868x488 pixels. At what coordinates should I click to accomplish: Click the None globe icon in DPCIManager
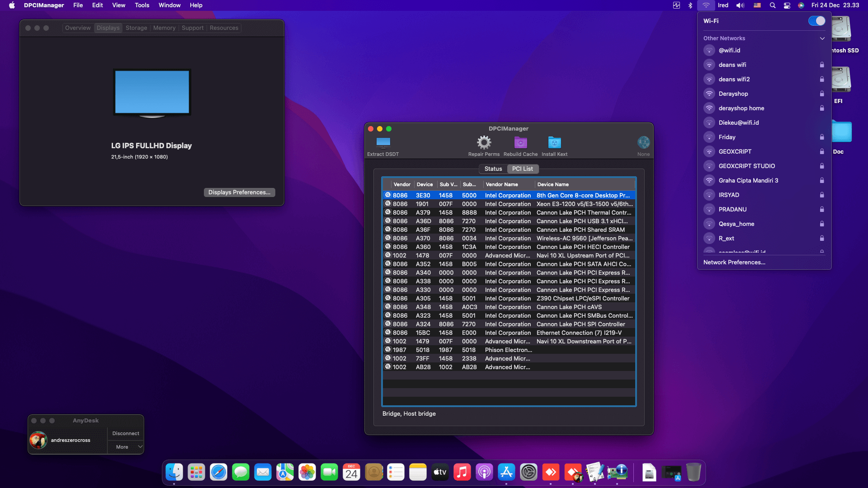pos(643,143)
